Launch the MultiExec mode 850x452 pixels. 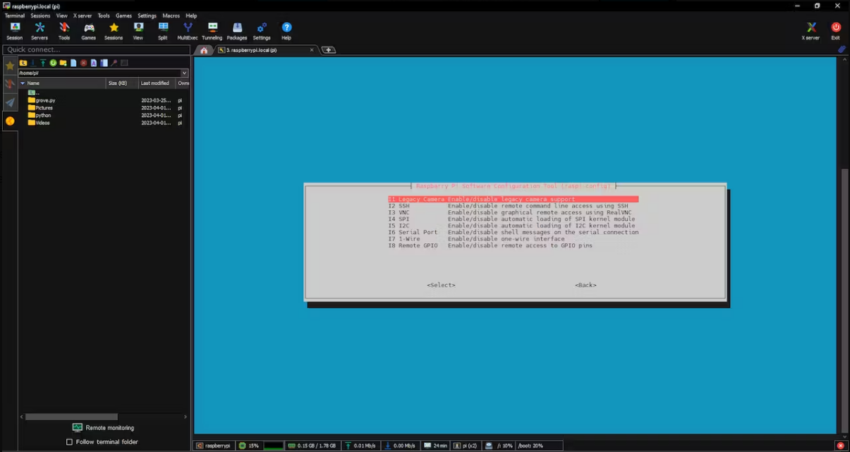coord(187,30)
